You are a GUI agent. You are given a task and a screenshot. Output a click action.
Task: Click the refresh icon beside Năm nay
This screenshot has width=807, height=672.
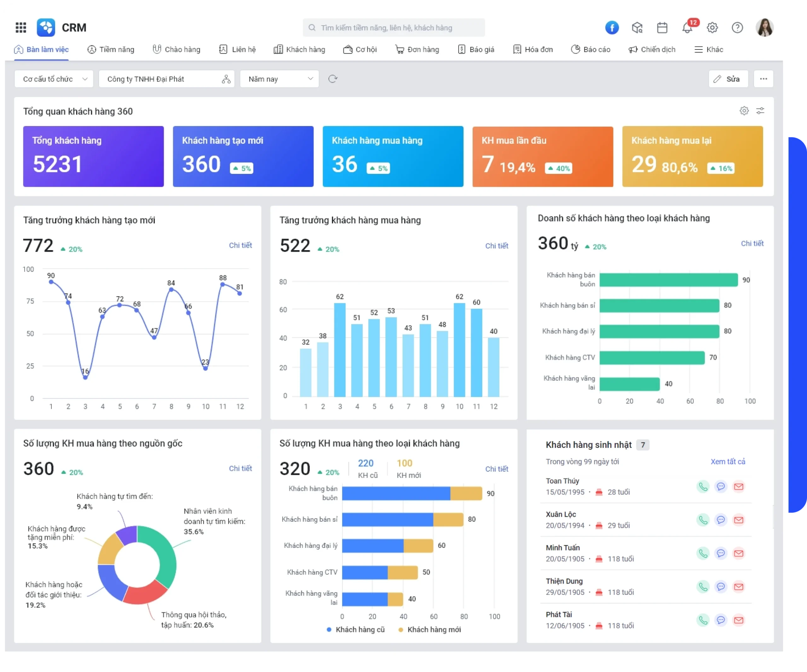click(333, 79)
